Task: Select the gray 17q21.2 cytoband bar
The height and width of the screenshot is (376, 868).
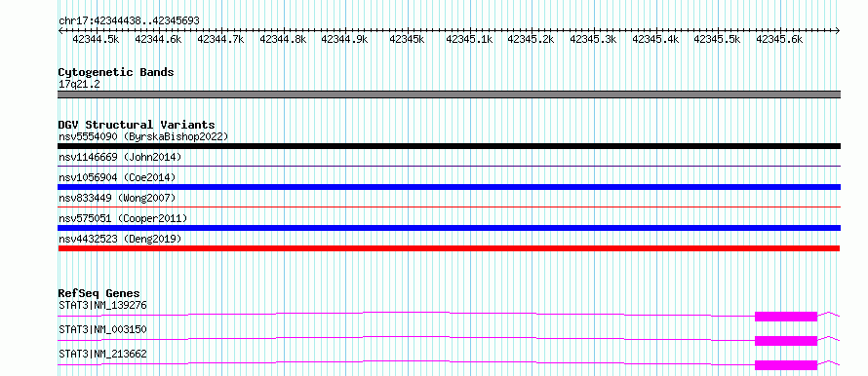Action: click(x=449, y=94)
